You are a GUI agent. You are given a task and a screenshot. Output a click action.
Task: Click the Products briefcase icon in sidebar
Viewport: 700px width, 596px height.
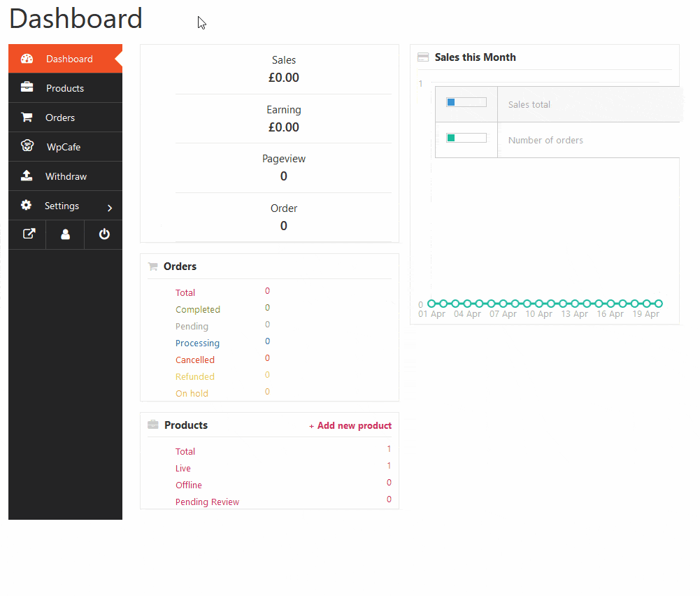pyautogui.click(x=27, y=87)
